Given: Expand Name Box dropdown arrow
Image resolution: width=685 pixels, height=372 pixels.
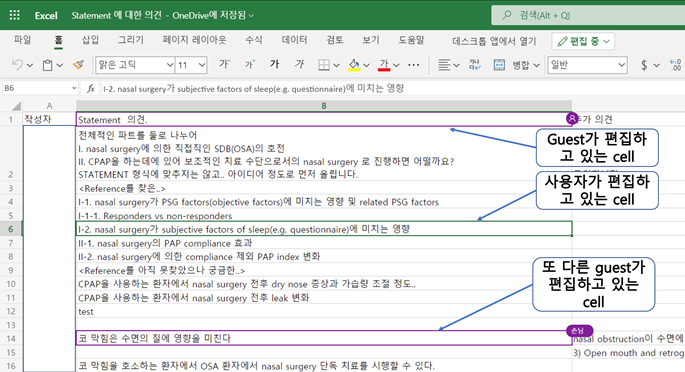Looking at the screenshot, I should (x=74, y=89).
